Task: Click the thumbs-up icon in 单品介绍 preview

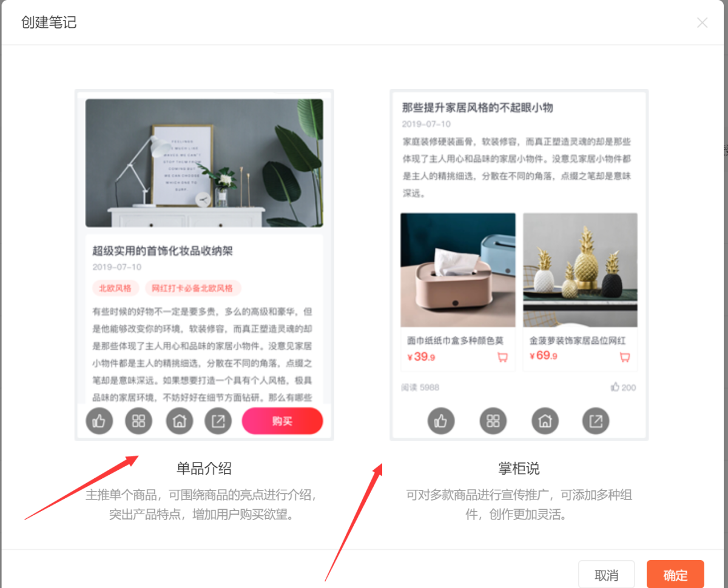Action: click(x=99, y=421)
